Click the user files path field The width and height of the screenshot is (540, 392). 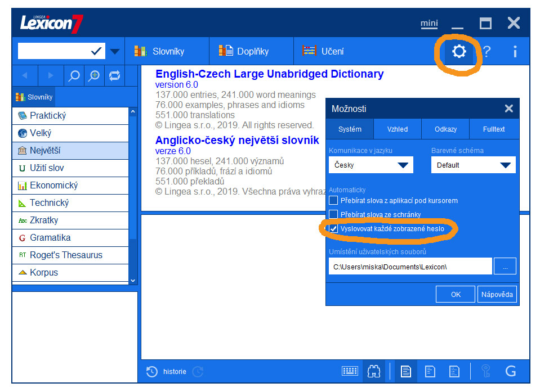pyautogui.click(x=410, y=267)
